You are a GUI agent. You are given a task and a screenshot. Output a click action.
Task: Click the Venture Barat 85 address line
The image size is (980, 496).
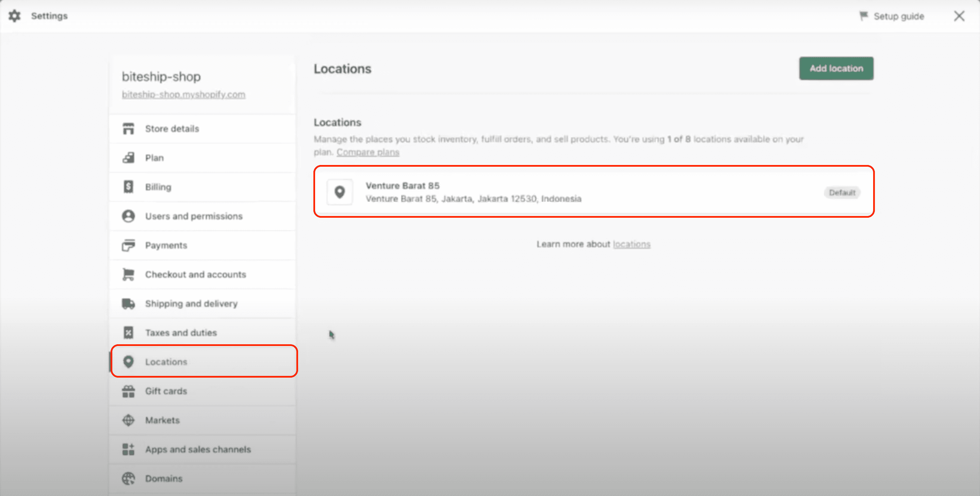(473, 199)
